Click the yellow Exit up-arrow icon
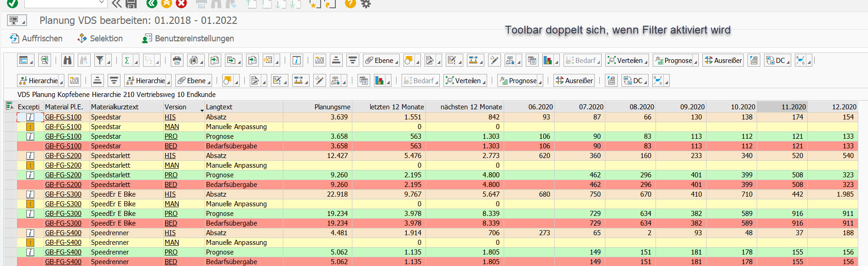 [x=167, y=4]
